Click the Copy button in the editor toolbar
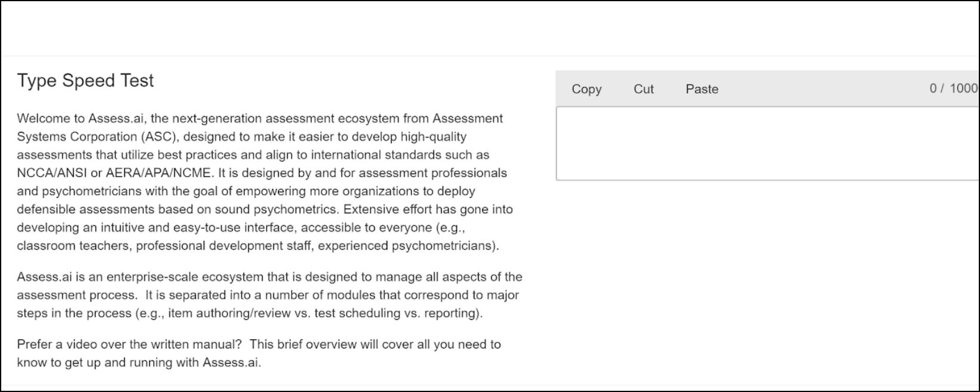980x392 pixels. click(586, 89)
